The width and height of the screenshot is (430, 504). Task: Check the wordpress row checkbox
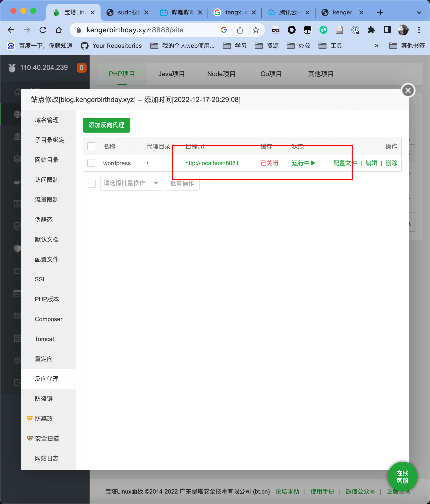coord(91,163)
